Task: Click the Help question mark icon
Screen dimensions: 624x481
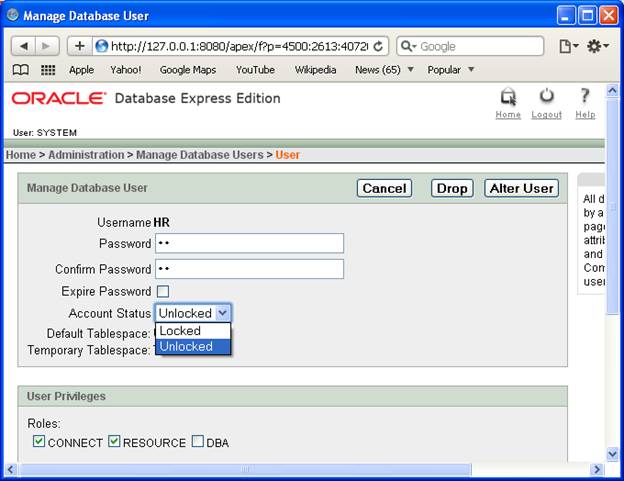Action: click(x=585, y=96)
